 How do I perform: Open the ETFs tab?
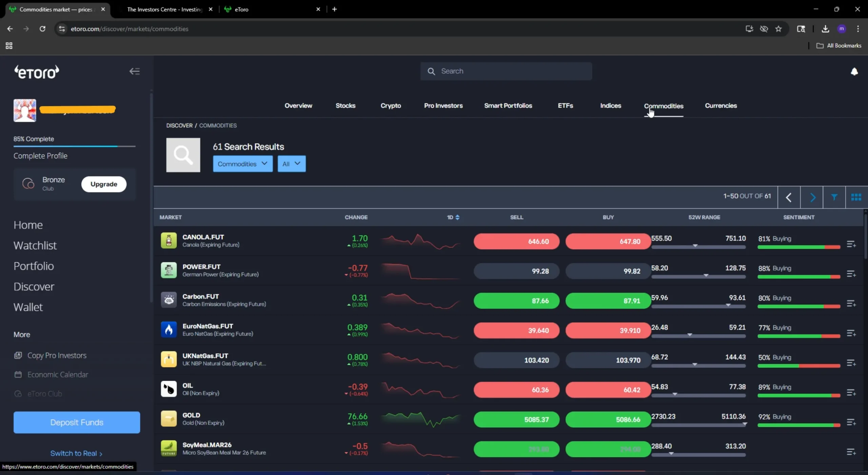565,106
